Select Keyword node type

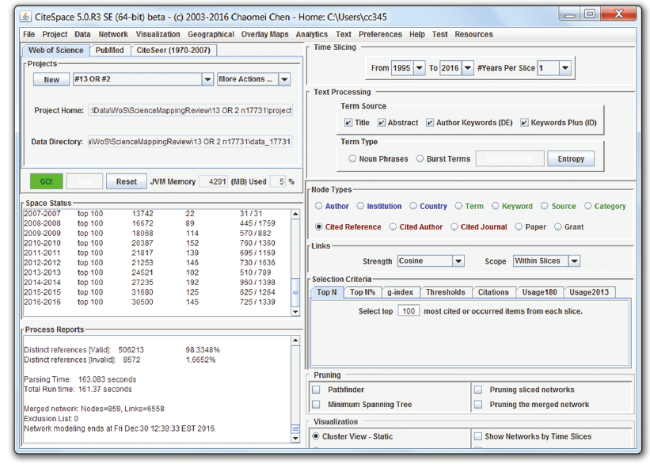tap(495, 206)
